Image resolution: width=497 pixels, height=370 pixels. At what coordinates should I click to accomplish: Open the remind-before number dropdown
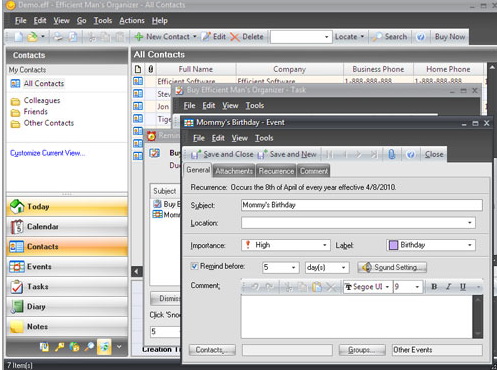click(x=293, y=267)
